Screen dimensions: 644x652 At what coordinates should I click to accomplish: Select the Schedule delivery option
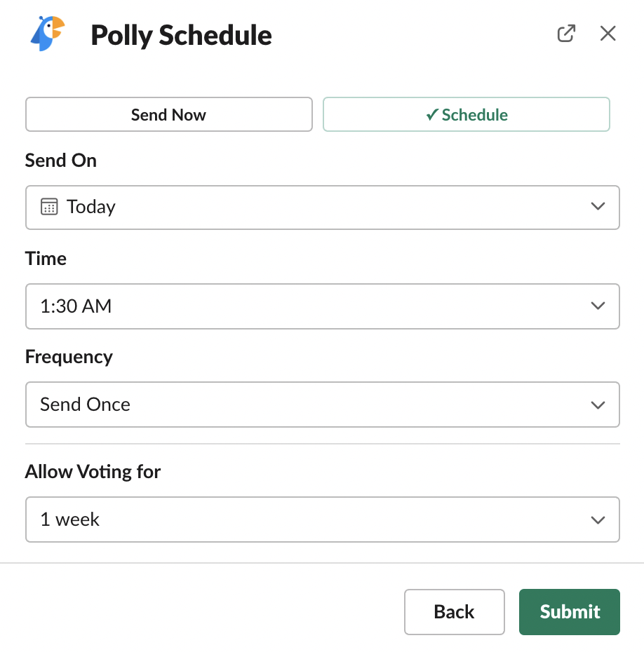(x=466, y=114)
